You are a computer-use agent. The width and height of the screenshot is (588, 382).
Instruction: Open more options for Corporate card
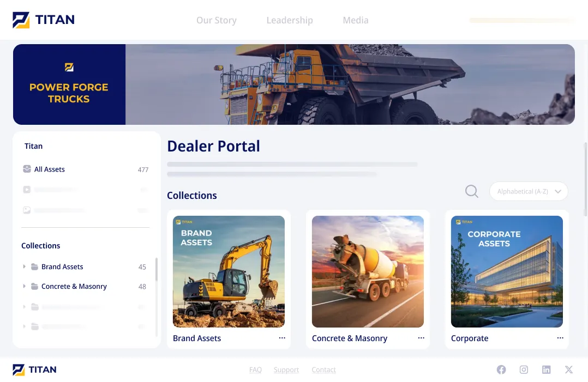click(x=560, y=338)
